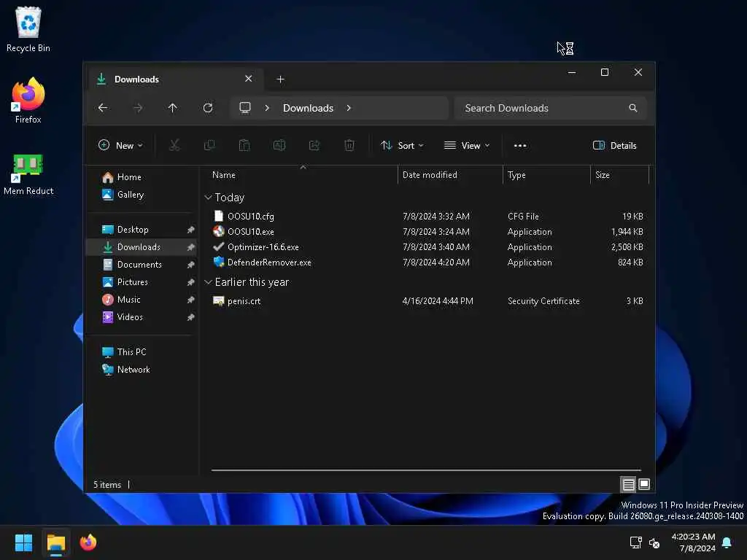Click File Explorer on the taskbar
The width and height of the screenshot is (747, 560).
[55, 542]
